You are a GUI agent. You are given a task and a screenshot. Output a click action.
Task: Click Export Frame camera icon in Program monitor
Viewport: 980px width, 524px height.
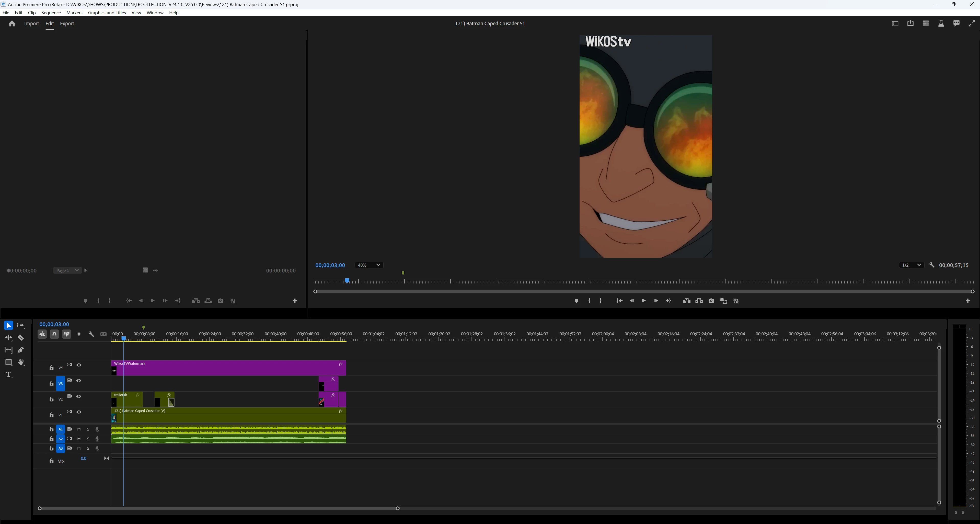tap(711, 301)
